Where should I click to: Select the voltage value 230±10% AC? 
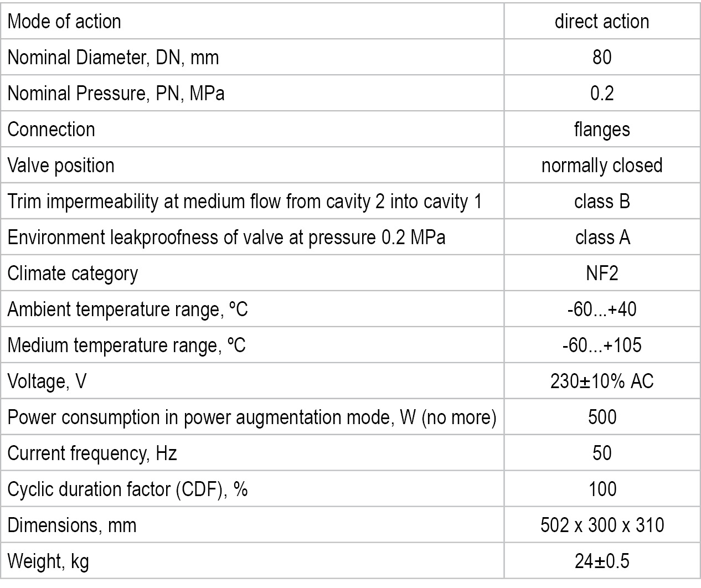602,381
